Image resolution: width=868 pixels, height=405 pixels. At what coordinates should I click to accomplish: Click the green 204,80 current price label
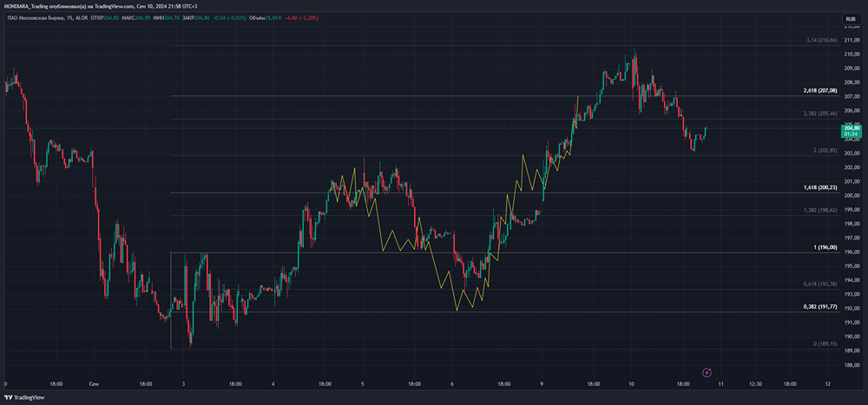click(x=851, y=127)
